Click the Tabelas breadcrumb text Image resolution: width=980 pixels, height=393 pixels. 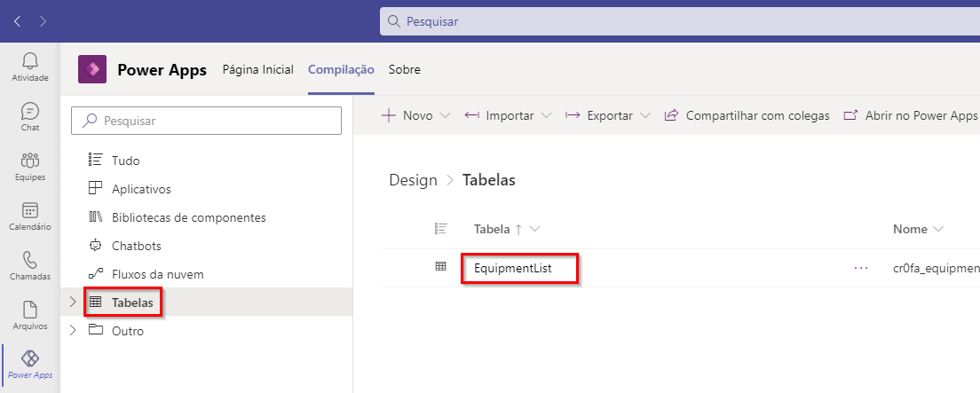(489, 181)
